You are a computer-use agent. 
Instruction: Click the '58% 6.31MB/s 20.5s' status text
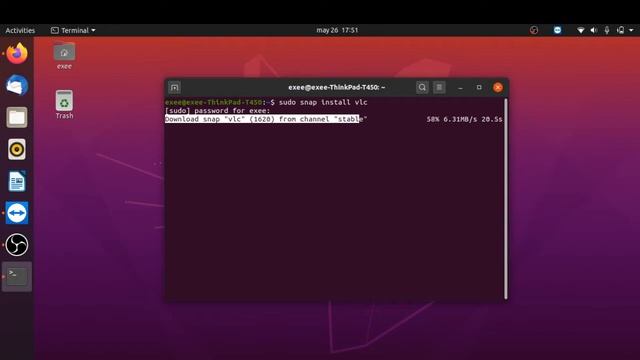(464, 119)
